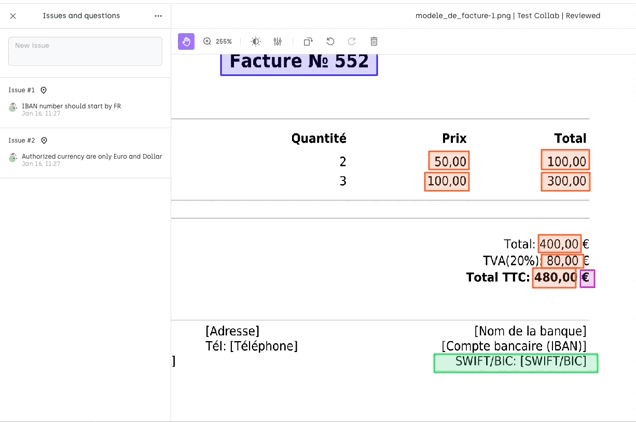Open the issue about authorized currency Euro and Dollar
636x422 pixels.
tap(92, 156)
